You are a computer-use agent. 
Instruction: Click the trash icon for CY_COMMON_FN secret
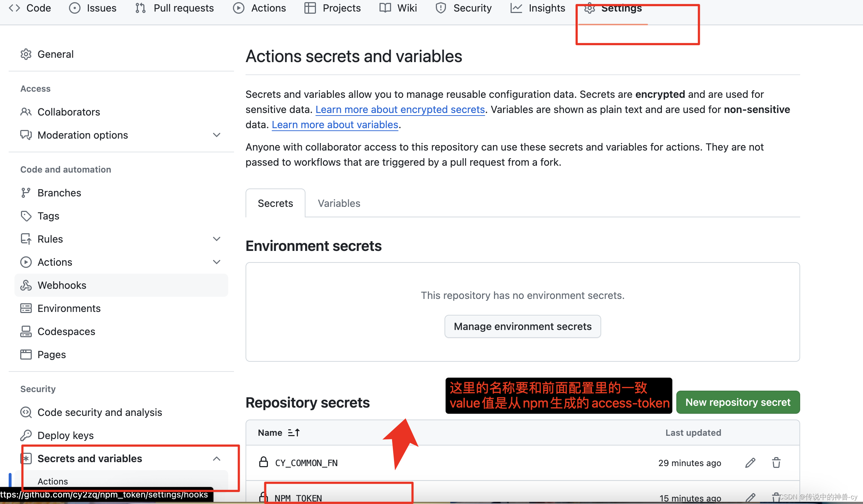(776, 463)
